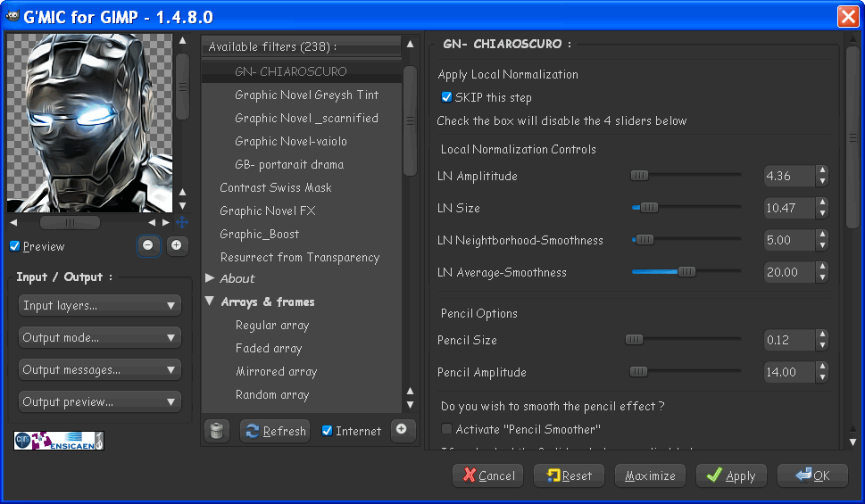
Task: Click the Reset button
Action: point(569,475)
